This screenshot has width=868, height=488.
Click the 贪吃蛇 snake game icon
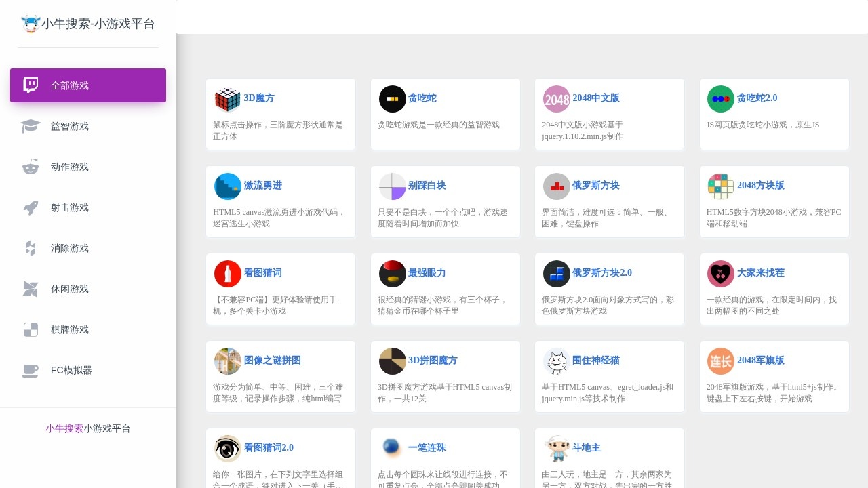[392, 99]
